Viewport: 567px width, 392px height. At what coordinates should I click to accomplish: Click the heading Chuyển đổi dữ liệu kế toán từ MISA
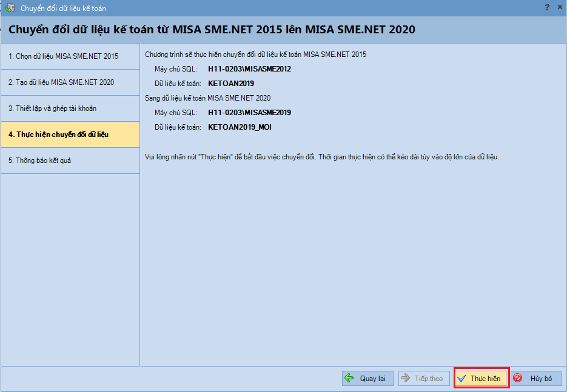coord(212,30)
